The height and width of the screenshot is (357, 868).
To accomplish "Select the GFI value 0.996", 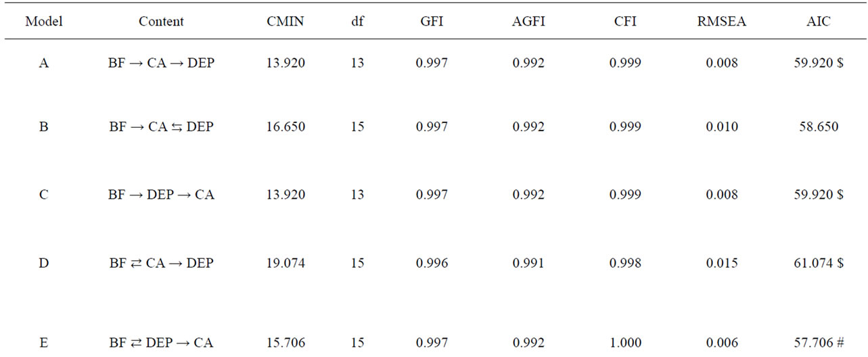I will (432, 263).
